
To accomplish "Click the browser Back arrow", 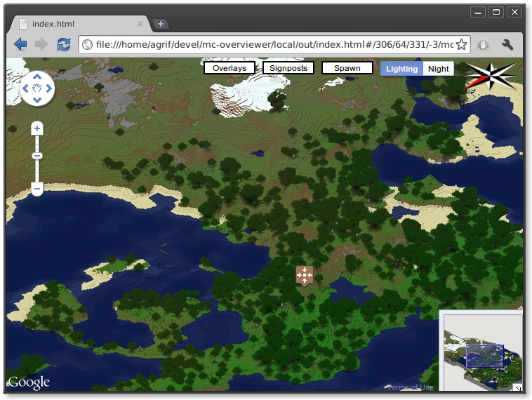I will (x=20, y=44).
